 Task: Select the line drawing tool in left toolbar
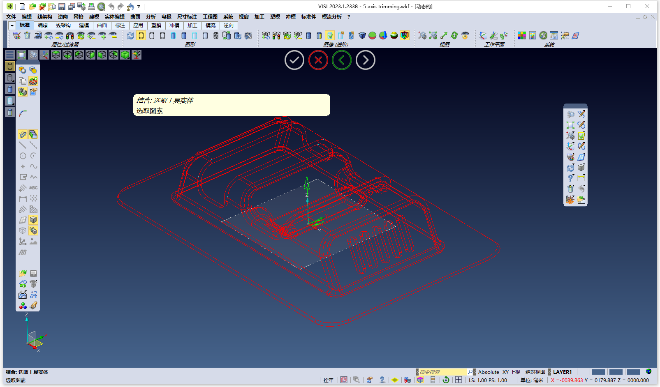click(x=23, y=146)
